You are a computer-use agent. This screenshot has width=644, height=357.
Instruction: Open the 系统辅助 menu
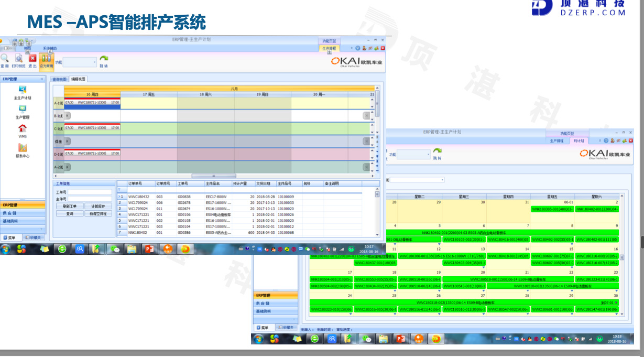50,48
